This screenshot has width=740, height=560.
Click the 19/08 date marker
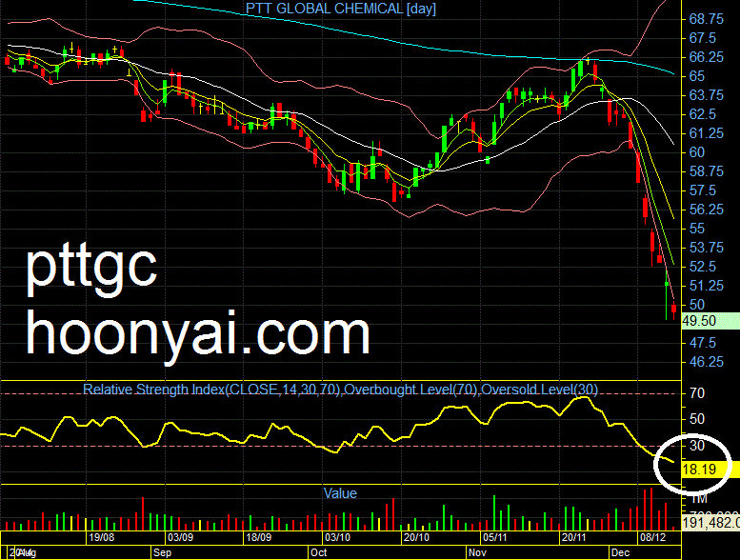(x=102, y=537)
